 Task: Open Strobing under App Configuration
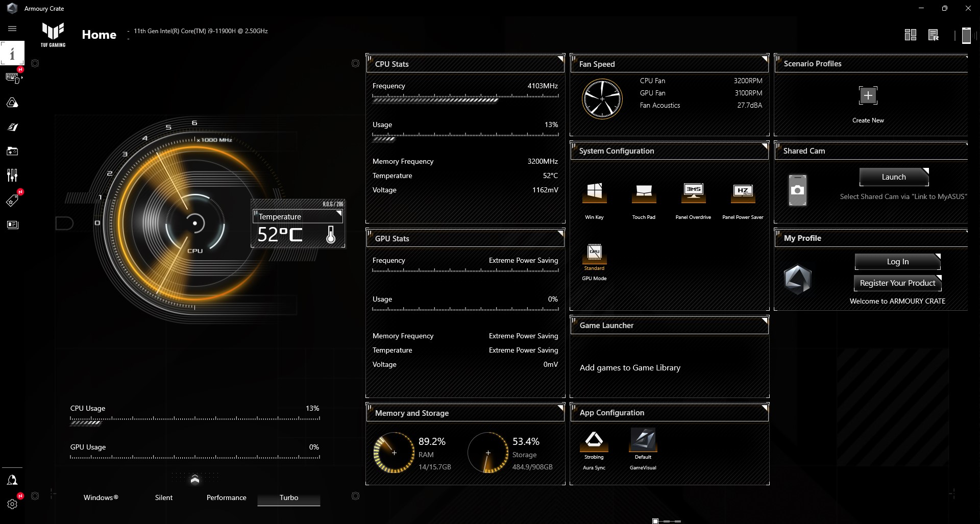tap(594, 440)
